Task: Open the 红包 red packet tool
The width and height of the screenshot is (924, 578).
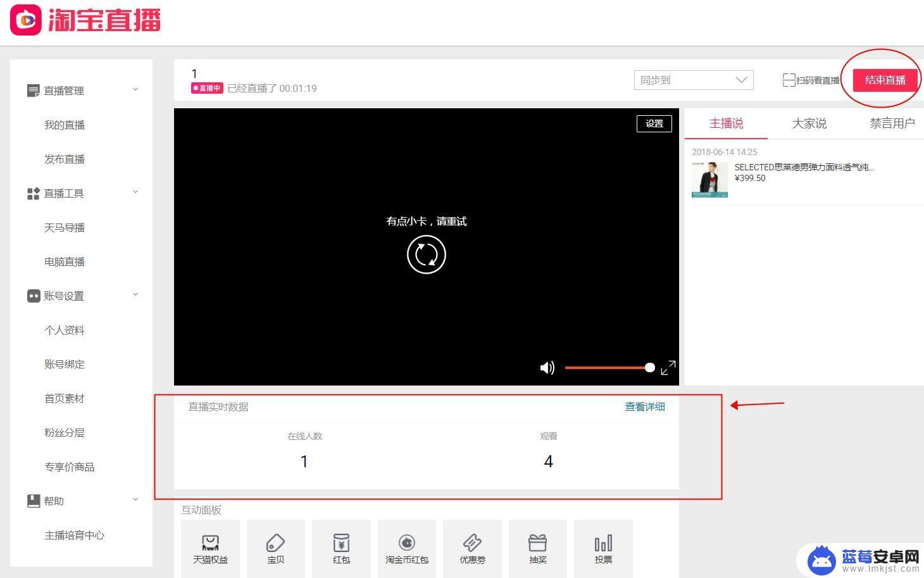Action: (341, 548)
